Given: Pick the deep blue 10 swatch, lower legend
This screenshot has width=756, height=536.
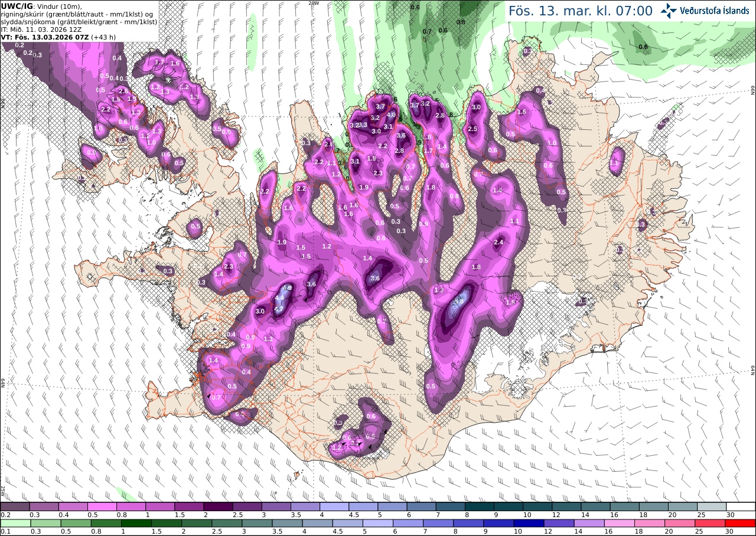Looking at the screenshot, I should [x=529, y=523].
